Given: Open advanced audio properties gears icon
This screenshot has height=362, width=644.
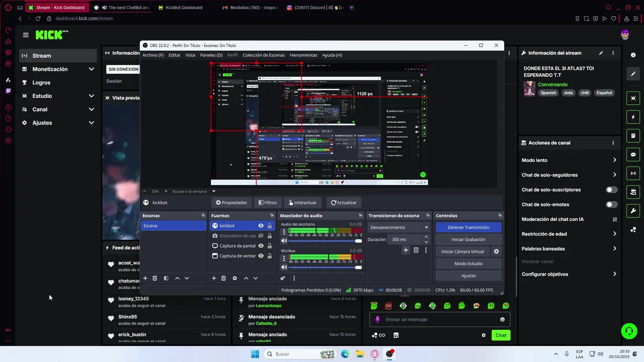Looking at the screenshot, I should [283, 278].
